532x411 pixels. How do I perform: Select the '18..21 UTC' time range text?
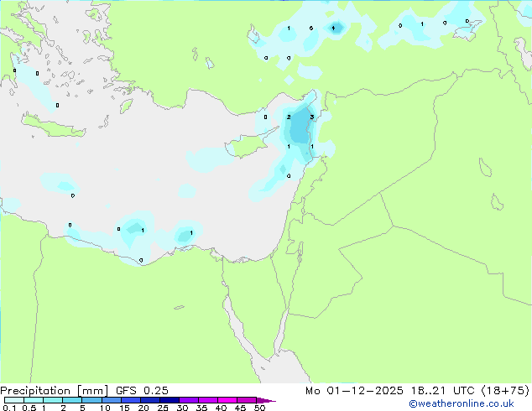[x=443, y=391]
